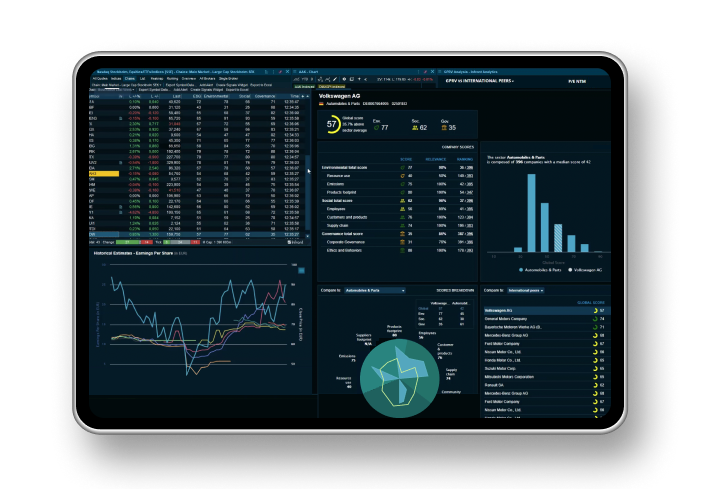Click the tallest bar in the sector histogram
This screenshot has height=489, width=704.
532,213
